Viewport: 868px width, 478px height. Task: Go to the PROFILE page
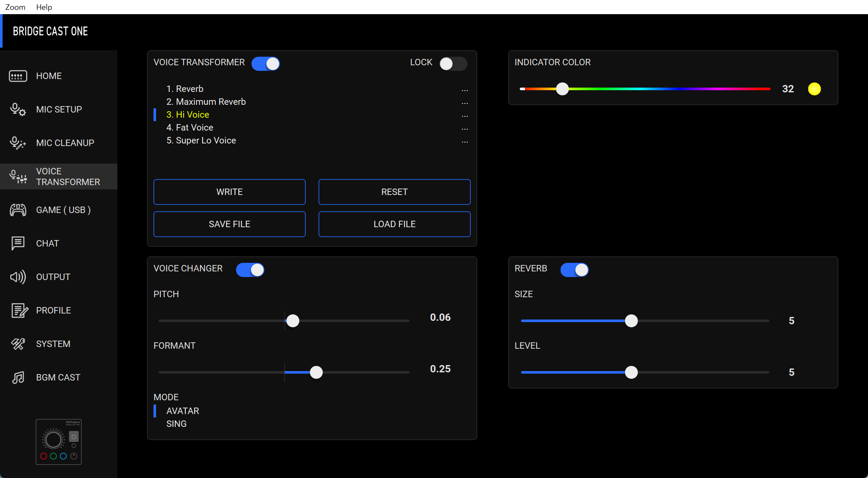[58, 311]
